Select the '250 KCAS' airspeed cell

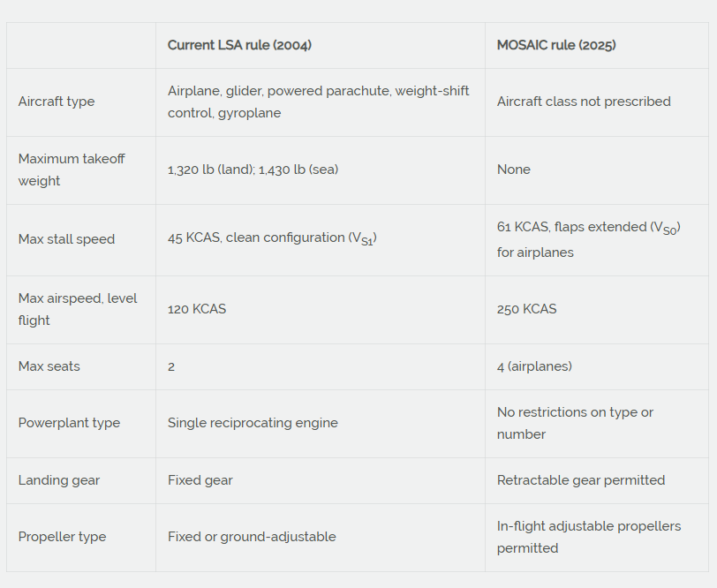click(527, 309)
